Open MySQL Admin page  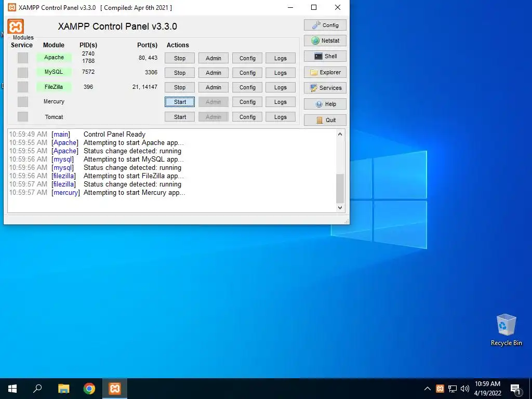point(214,73)
